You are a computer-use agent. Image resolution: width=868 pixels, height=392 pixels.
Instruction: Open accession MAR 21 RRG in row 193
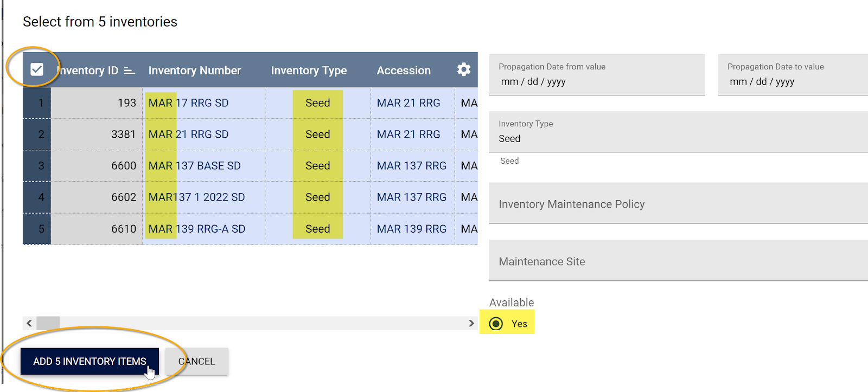[409, 103]
